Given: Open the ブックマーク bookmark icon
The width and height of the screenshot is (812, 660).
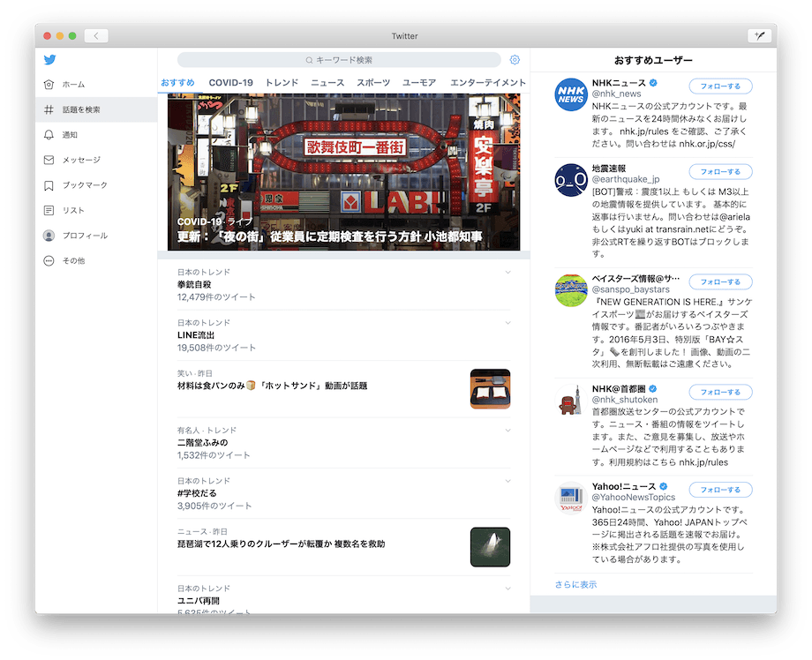Looking at the screenshot, I should pyautogui.click(x=49, y=185).
